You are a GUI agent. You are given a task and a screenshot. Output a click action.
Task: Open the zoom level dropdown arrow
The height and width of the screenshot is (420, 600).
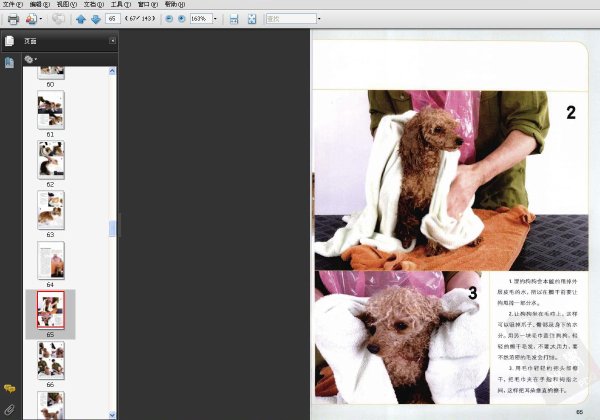tap(215, 18)
